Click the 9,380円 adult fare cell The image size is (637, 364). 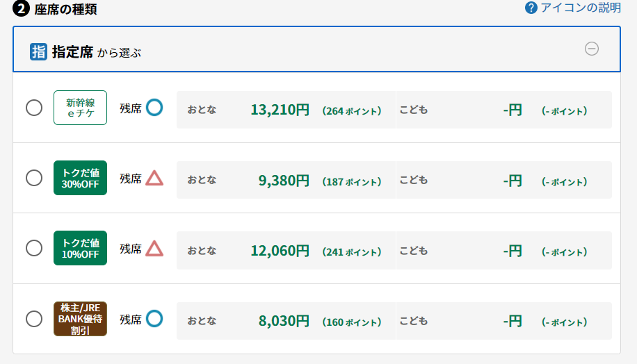tap(286, 180)
